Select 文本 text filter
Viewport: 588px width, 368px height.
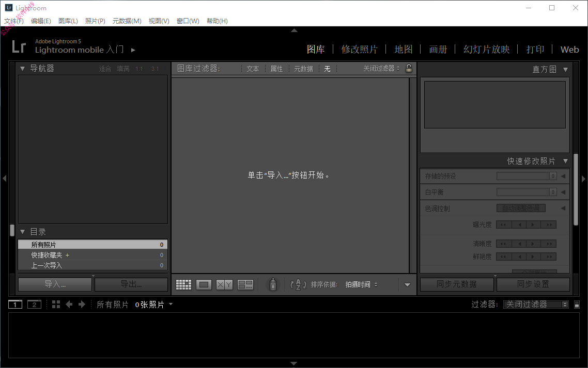click(253, 69)
